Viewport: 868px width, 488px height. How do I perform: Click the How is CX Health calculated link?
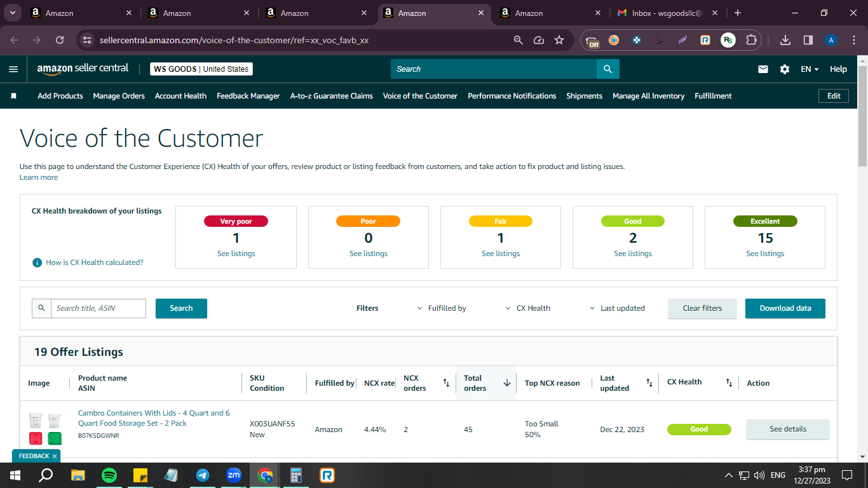pyautogui.click(x=95, y=262)
